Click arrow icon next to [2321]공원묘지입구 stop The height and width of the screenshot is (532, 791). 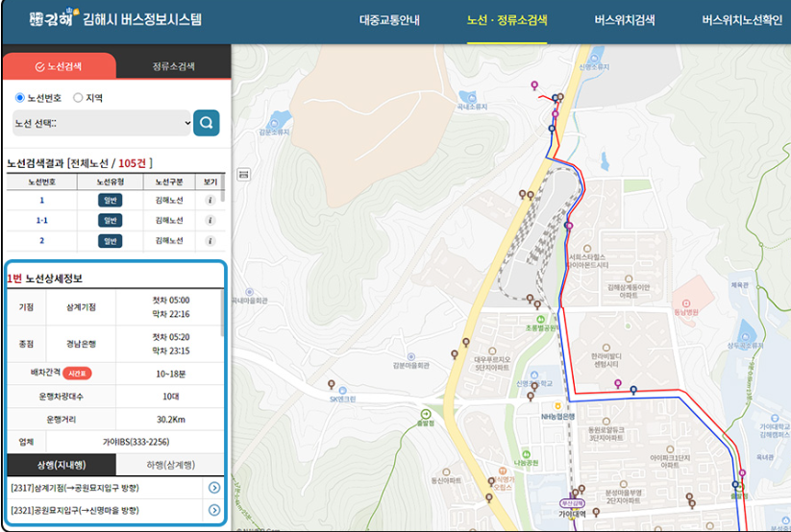pos(214,510)
